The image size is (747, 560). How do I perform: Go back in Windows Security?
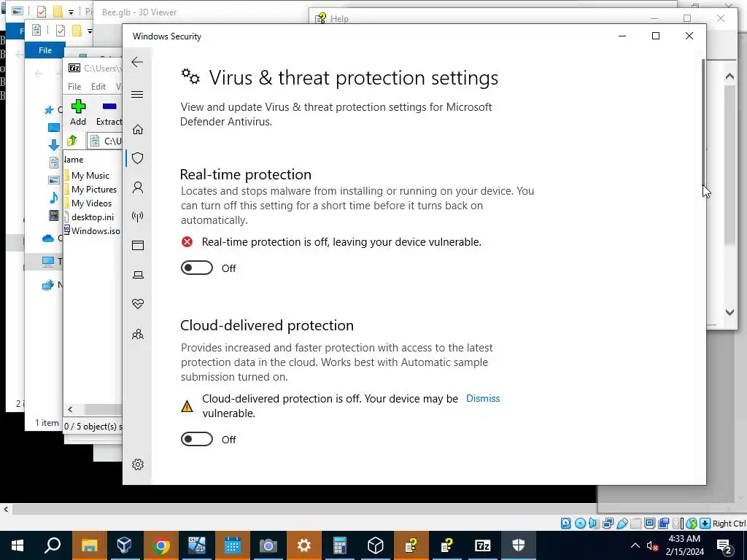[137, 62]
